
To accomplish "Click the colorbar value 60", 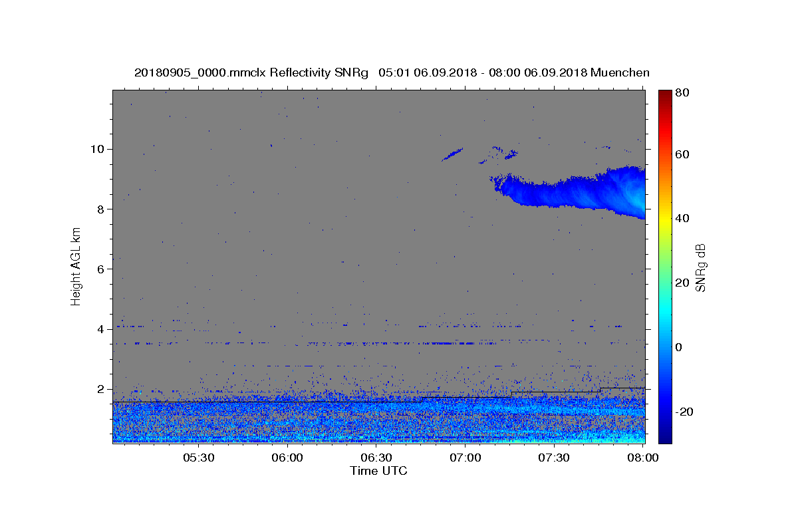I will click(x=682, y=154).
